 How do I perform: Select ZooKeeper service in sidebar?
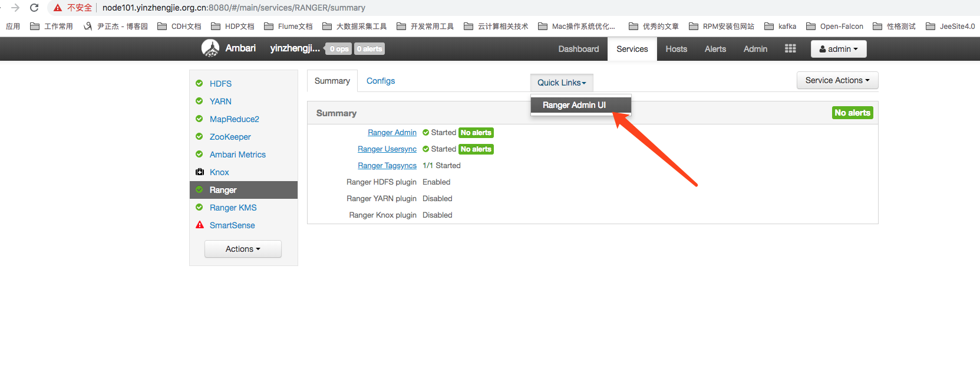pyautogui.click(x=230, y=137)
